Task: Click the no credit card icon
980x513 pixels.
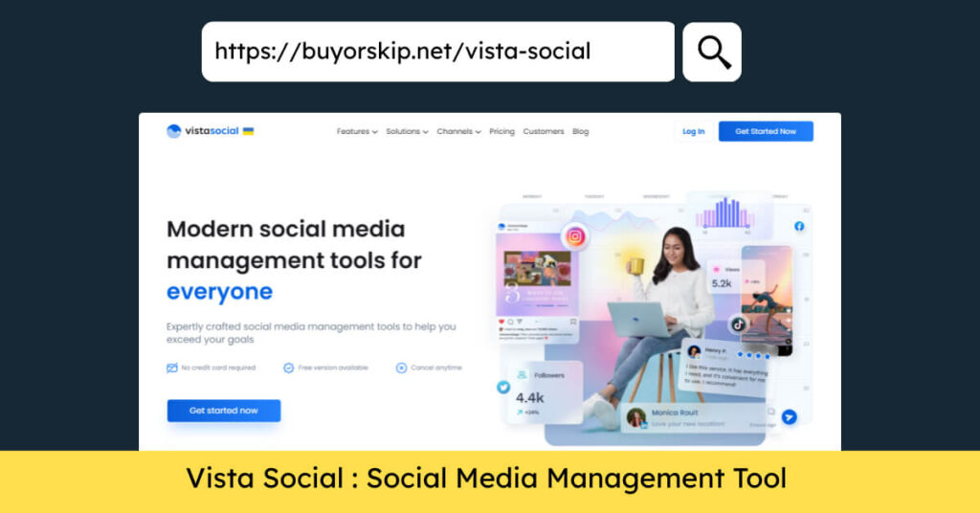Action: click(x=172, y=368)
